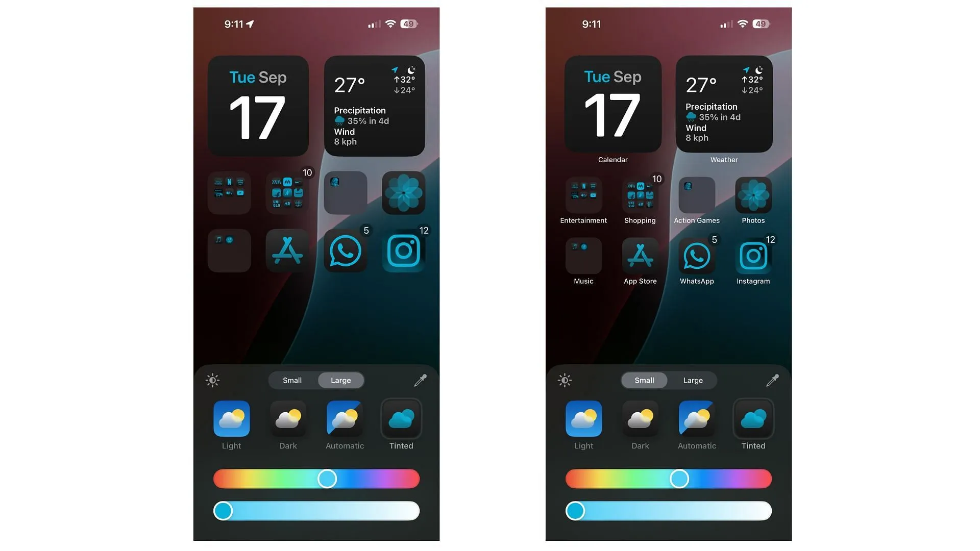Switch to the Small icon size tab

click(x=292, y=380)
